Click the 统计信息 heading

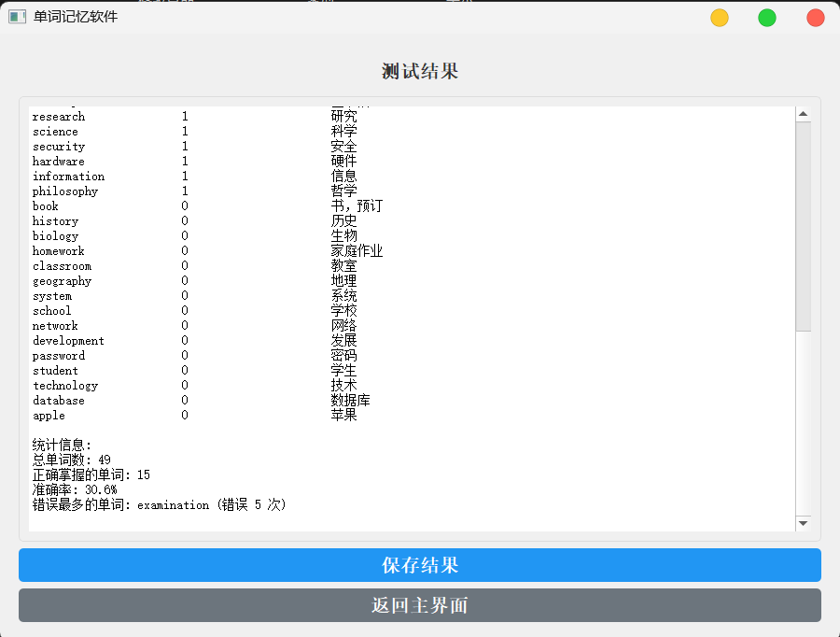click(62, 446)
